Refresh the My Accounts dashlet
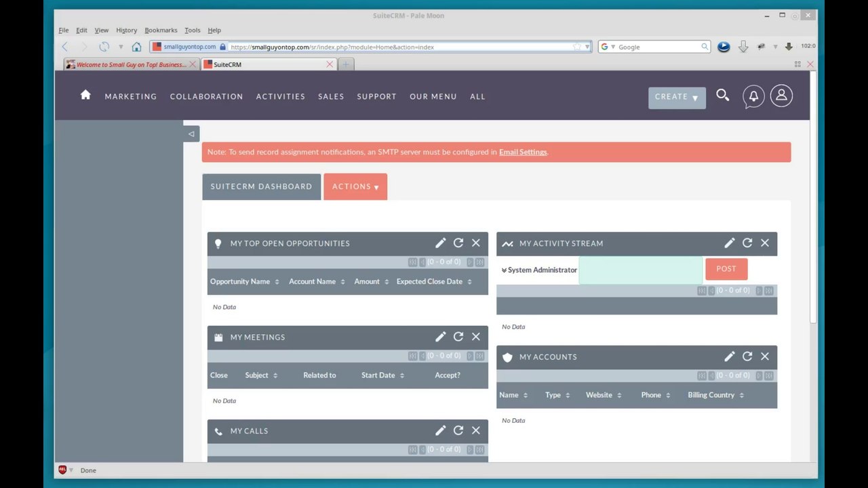Screen dimensions: 868x488 [747, 356]
